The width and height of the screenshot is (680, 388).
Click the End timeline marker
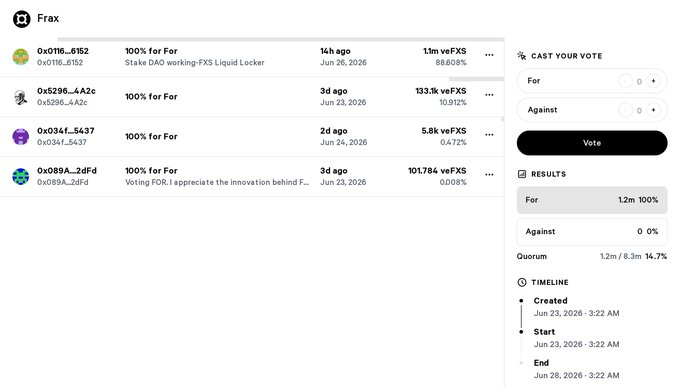(x=521, y=363)
